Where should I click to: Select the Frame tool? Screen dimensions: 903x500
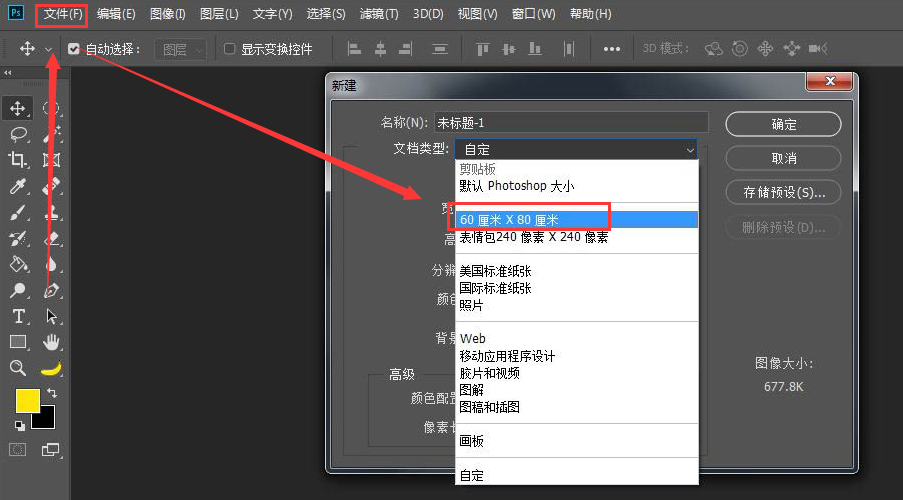(51, 160)
